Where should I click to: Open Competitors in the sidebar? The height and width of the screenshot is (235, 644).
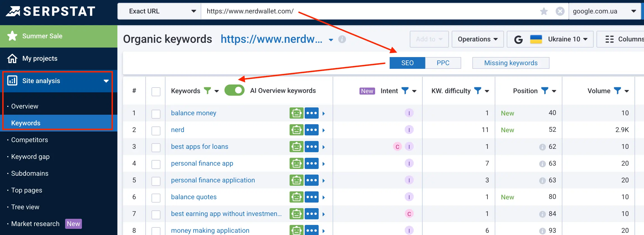(29, 140)
